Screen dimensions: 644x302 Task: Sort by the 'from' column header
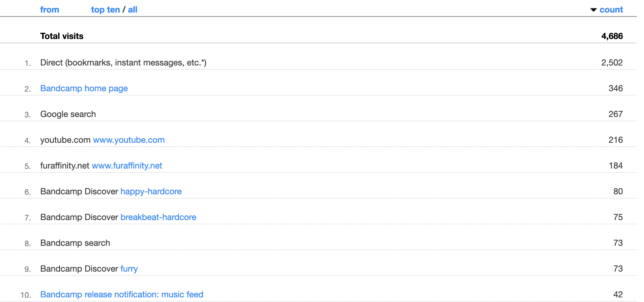50,10
